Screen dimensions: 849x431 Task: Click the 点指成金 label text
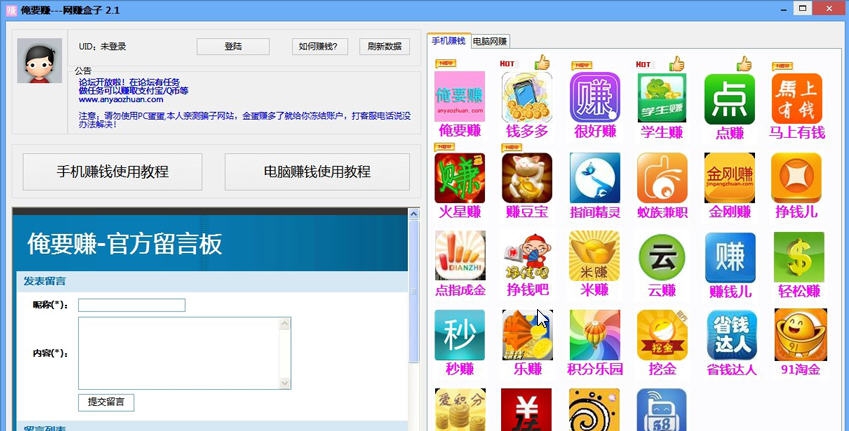(x=460, y=290)
